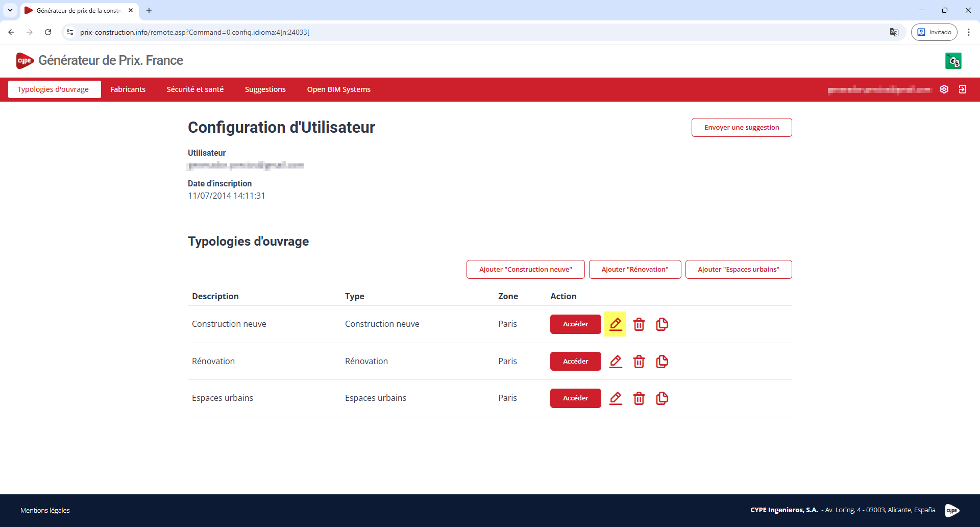Open user settings gear icon
This screenshot has width=980, height=527.
pos(944,89)
